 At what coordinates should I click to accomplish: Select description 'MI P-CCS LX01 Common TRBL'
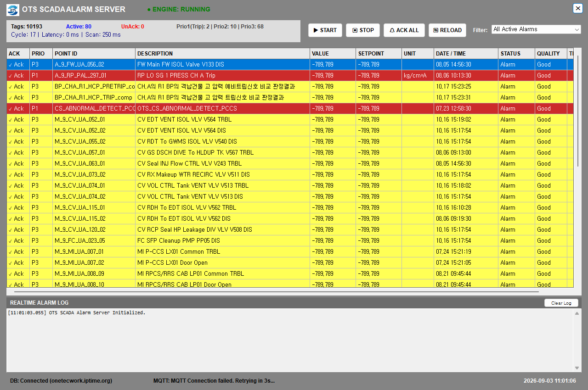[x=223, y=252]
